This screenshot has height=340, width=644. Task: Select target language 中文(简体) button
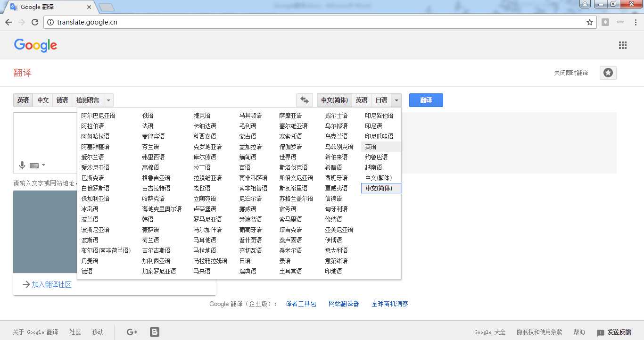point(334,100)
